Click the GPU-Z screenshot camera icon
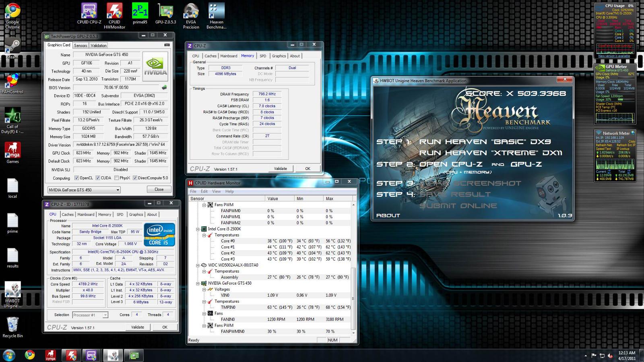This screenshot has height=362, width=644. [x=167, y=45]
